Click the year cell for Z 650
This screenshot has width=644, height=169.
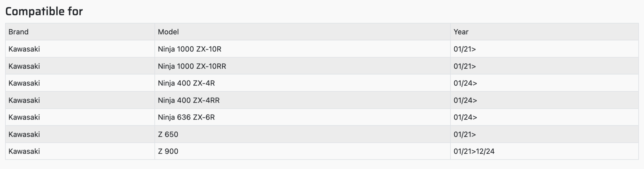pyautogui.click(x=465, y=134)
